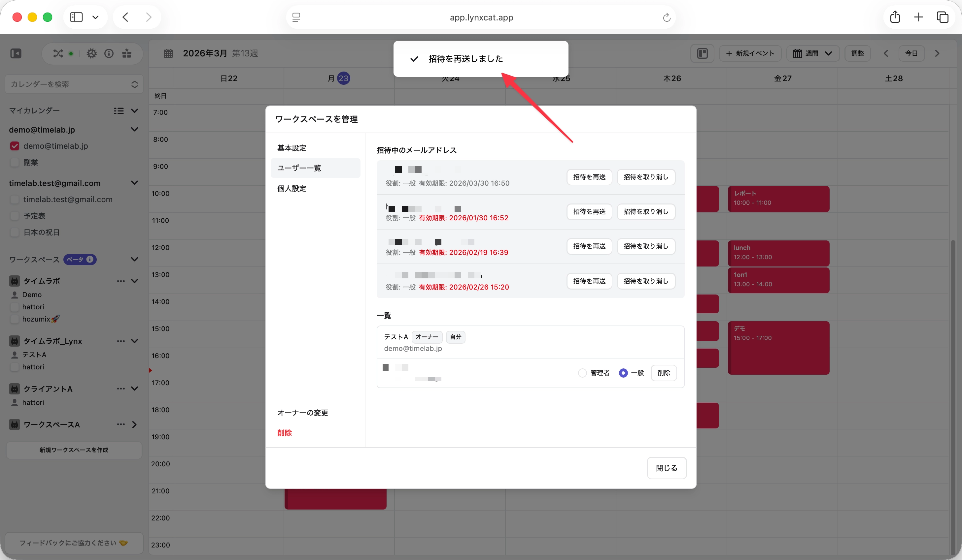The height and width of the screenshot is (560, 962).
Task: Uncheck demo@timelab.jp calendar checkbox
Action: point(15,146)
